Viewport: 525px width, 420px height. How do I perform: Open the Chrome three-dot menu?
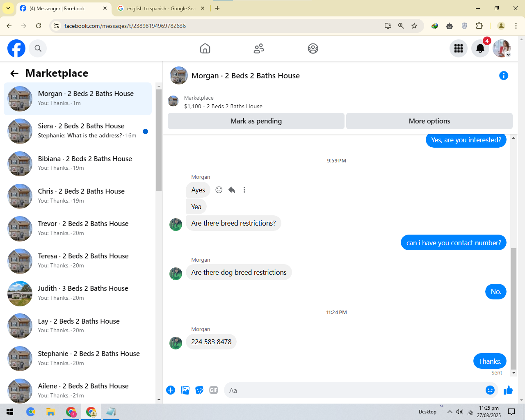516,26
